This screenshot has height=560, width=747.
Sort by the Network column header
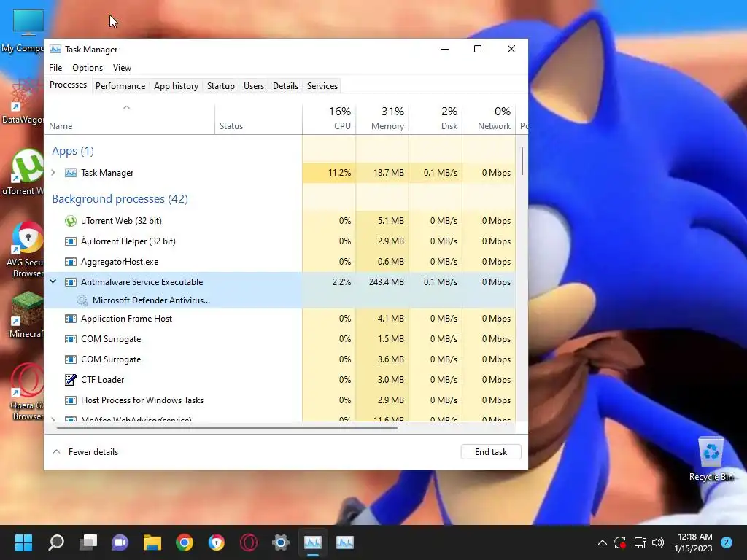(x=489, y=119)
